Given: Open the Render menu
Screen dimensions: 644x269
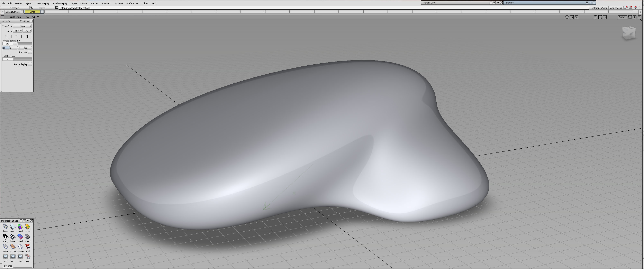Looking at the screenshot, I should coord(94,3).
